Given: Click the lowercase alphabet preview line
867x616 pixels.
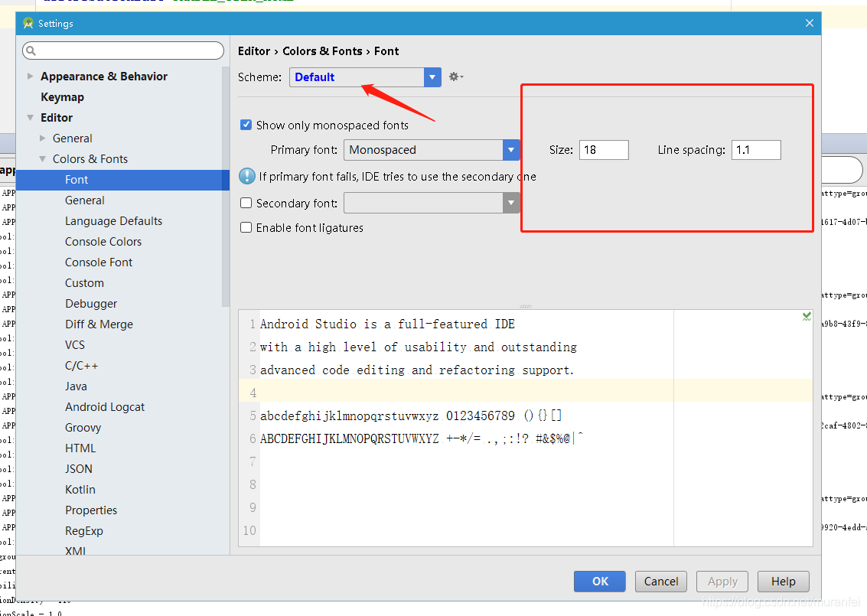Looking at the screenshot, I should click(411, 416).
